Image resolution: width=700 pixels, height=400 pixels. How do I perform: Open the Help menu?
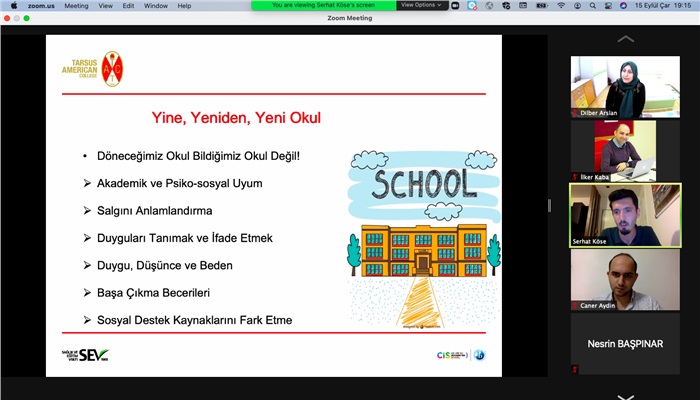pos(184,6)
